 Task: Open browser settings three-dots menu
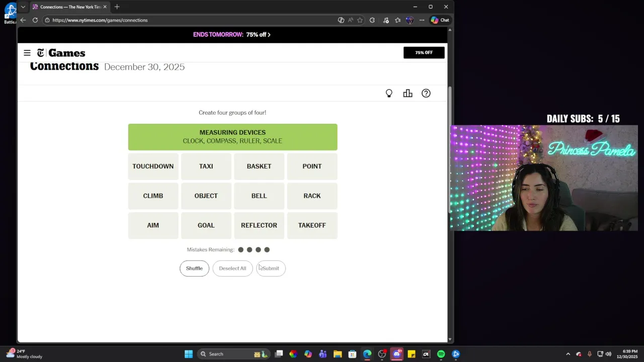[422, 20]
